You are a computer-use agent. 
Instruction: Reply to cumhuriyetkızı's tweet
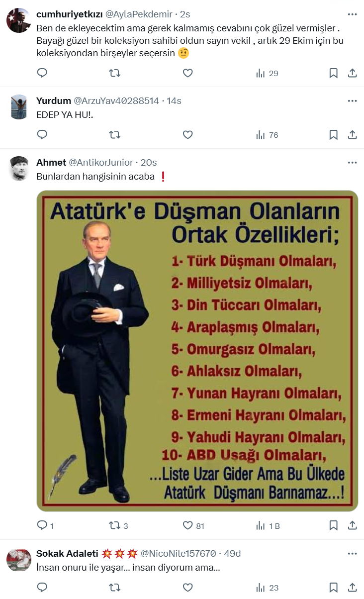42,73
